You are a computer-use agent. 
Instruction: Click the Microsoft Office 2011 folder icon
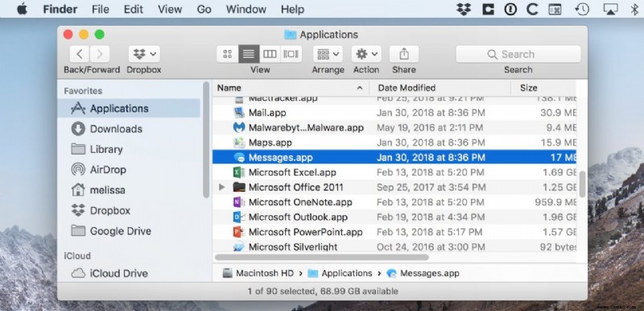(x=239, y=188)
